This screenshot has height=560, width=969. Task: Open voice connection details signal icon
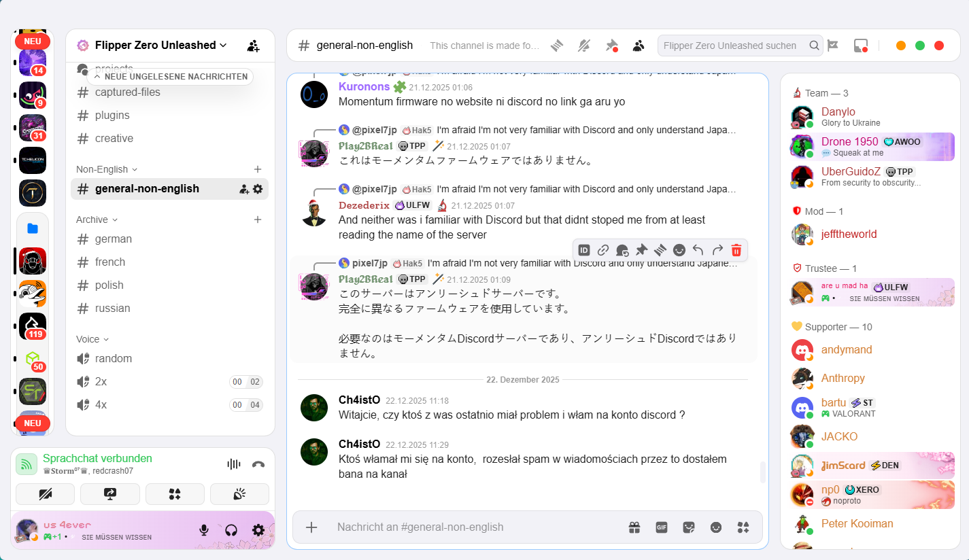point(27,464)
